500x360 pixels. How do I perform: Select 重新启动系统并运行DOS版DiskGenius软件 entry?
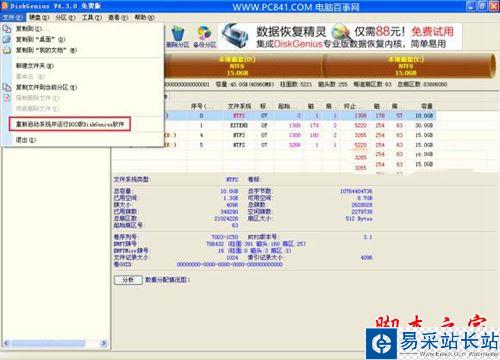point(70,124)
